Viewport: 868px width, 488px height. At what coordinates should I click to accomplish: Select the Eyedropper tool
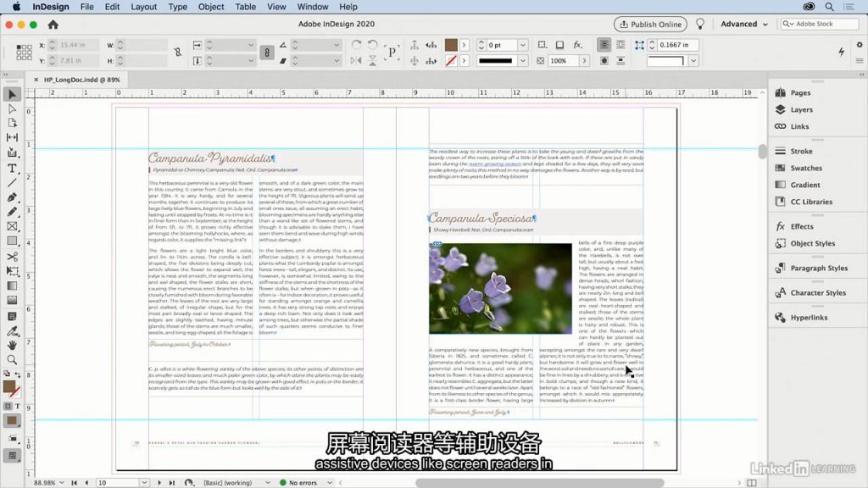point(12,331)
